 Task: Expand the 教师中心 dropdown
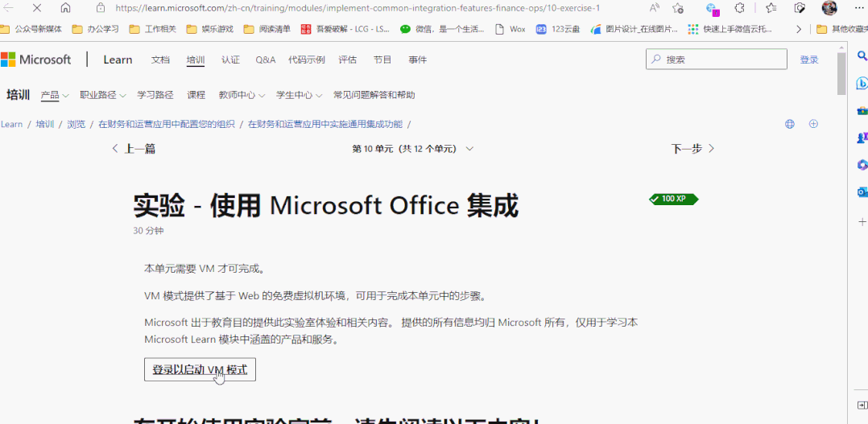242,95
